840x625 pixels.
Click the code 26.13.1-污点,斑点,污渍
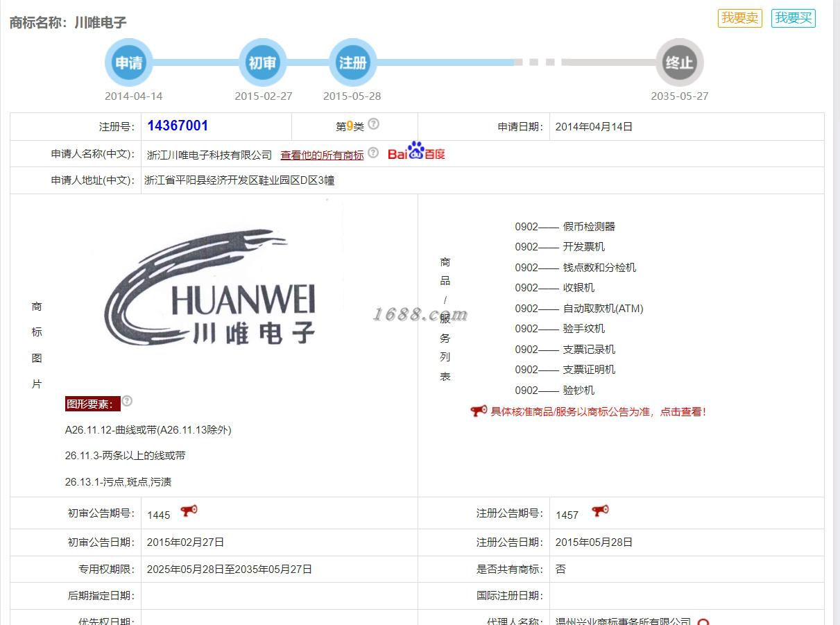click(x=118, y=481)
